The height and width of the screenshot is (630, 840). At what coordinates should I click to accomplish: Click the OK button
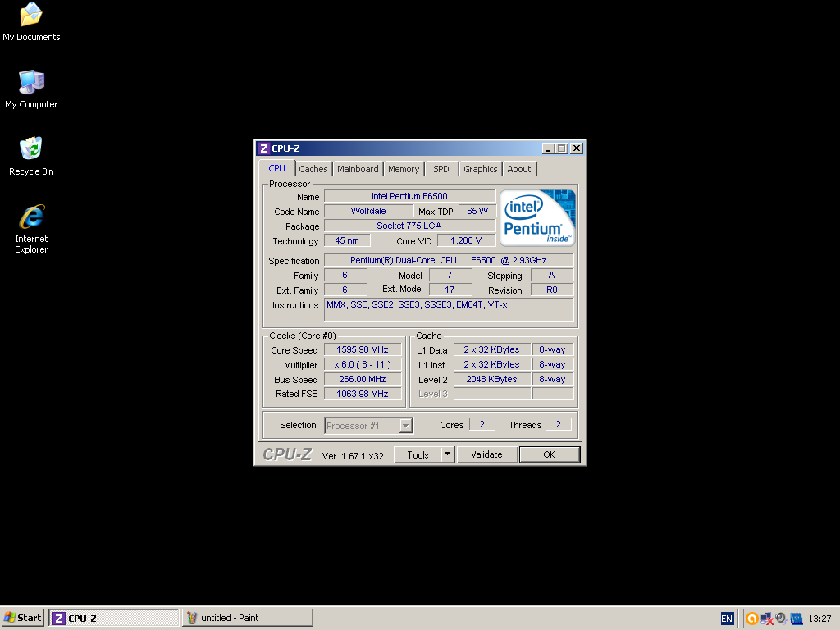pyautogui.click(x=549, y=454)
